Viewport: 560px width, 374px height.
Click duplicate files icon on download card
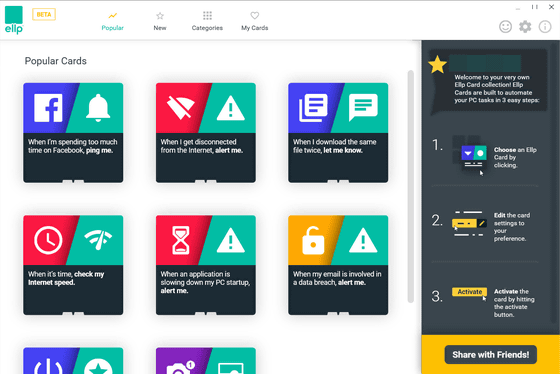pos(313,108)
